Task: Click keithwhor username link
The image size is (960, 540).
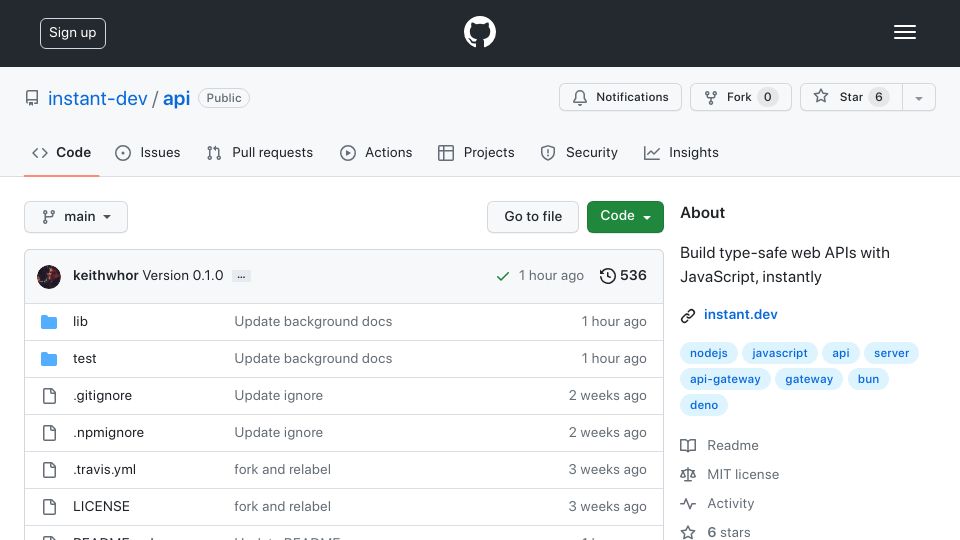Action: (x=105, y=276)
